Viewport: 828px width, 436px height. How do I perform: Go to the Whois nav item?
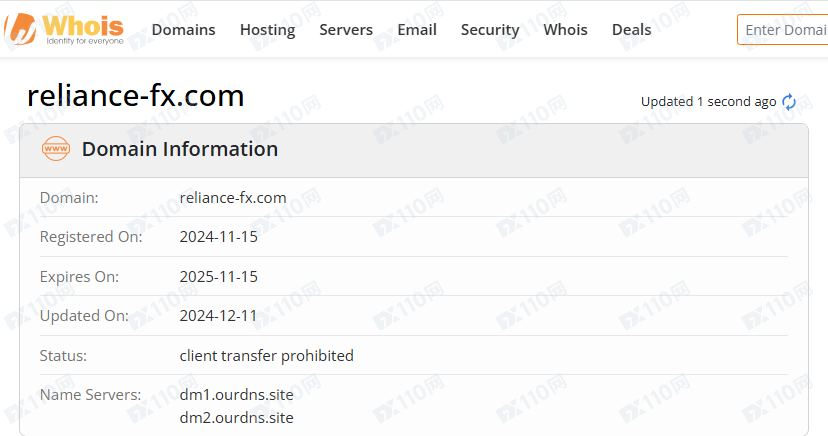coord(565,30)
